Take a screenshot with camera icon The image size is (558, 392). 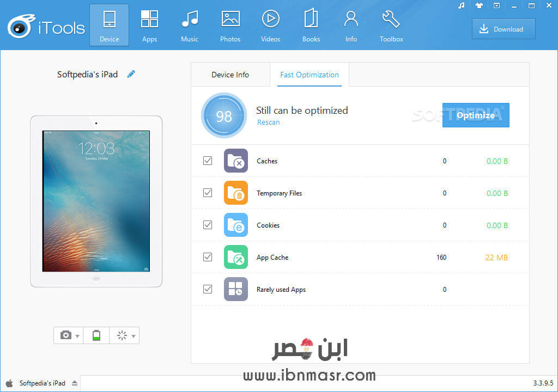click(65, 335)
